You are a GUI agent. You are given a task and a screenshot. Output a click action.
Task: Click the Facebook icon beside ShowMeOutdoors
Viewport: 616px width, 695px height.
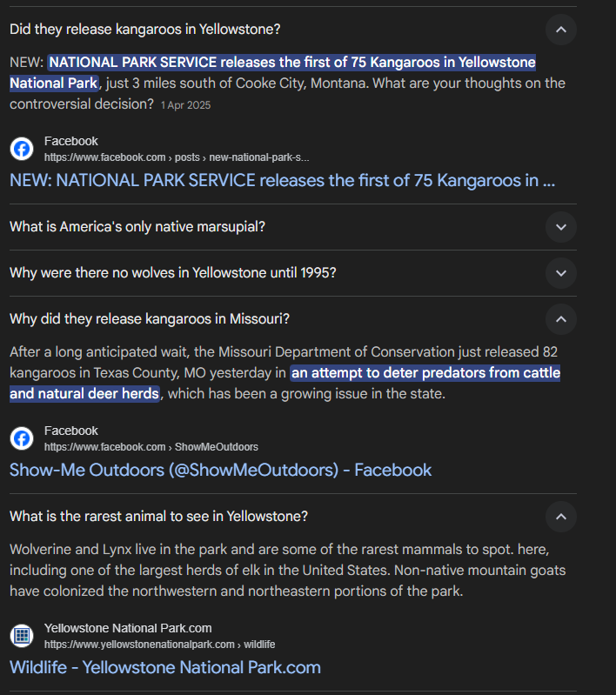(x=22, y=438)
